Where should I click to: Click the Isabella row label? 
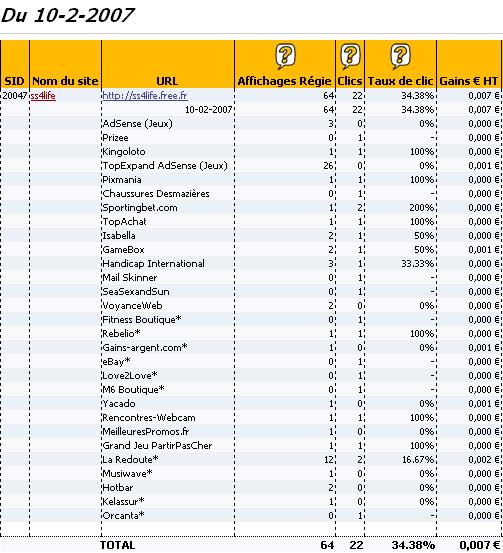pos(119,236)
